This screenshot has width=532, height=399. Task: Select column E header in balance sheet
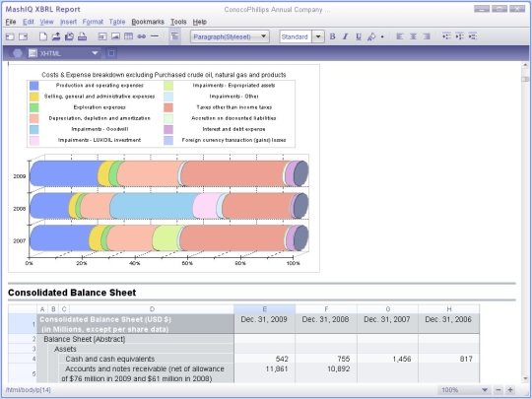(x=264, y=309)
